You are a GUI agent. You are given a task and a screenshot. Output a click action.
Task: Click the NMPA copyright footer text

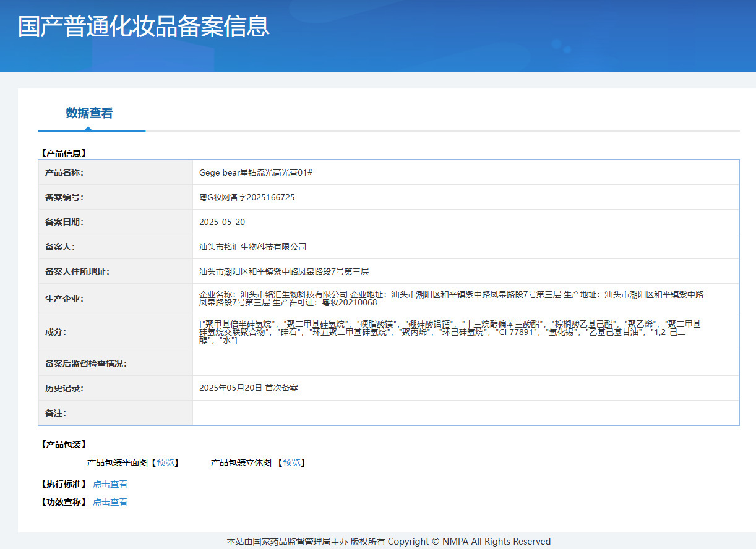click(389, 542)
